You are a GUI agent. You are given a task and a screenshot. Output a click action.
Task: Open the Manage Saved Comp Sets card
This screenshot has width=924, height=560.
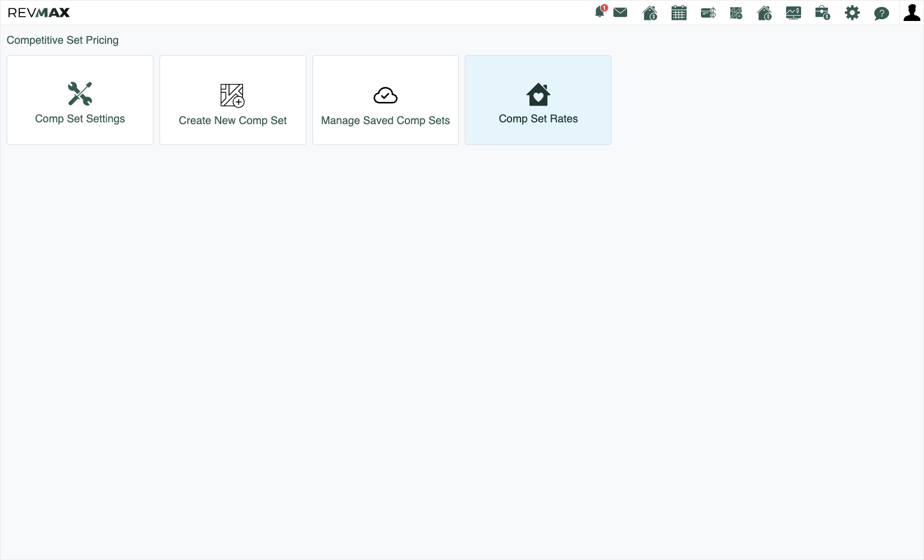coord(386,100)
